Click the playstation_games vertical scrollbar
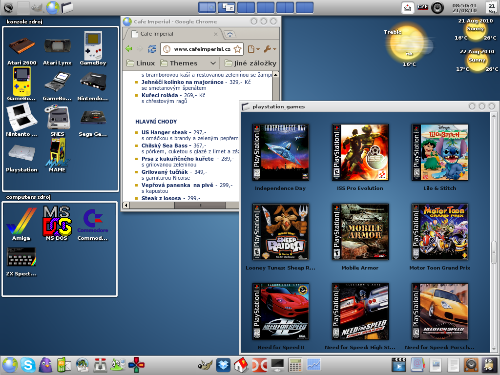 click(x=494, y=232)
